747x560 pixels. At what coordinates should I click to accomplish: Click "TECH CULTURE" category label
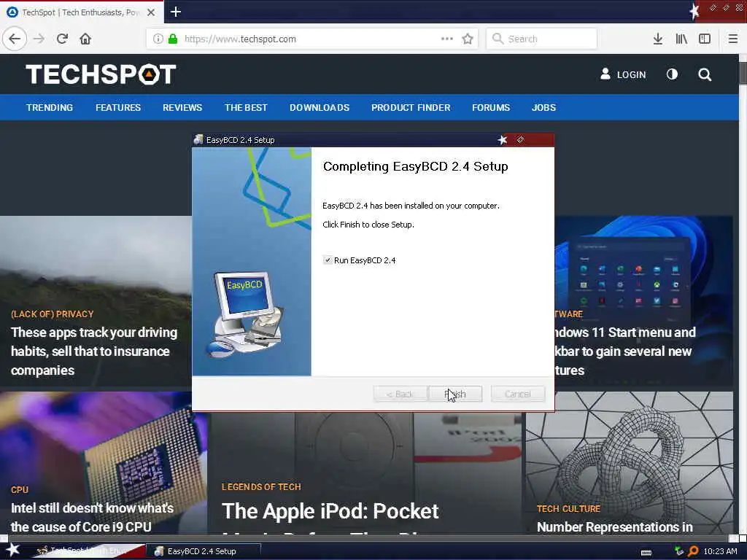coord(568,508)
